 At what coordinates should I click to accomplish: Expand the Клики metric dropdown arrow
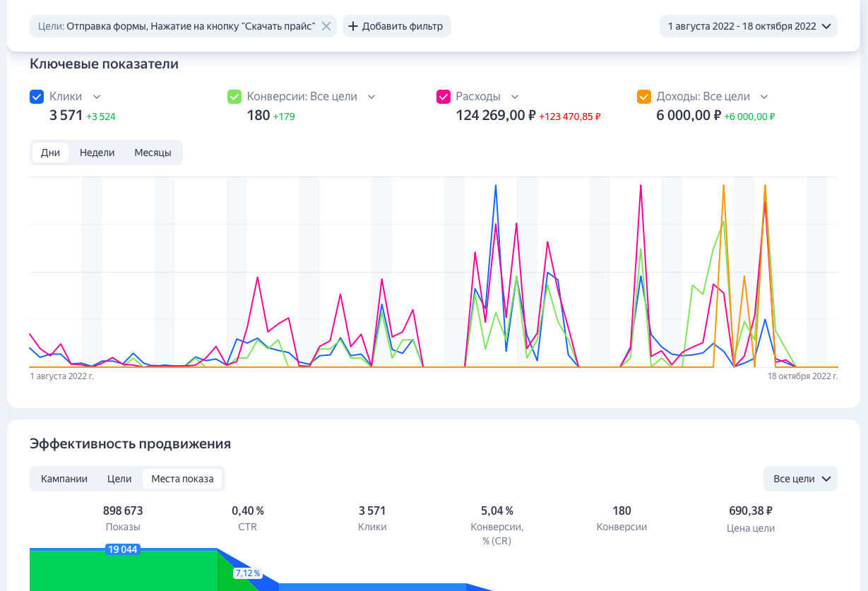coord(97,97)
